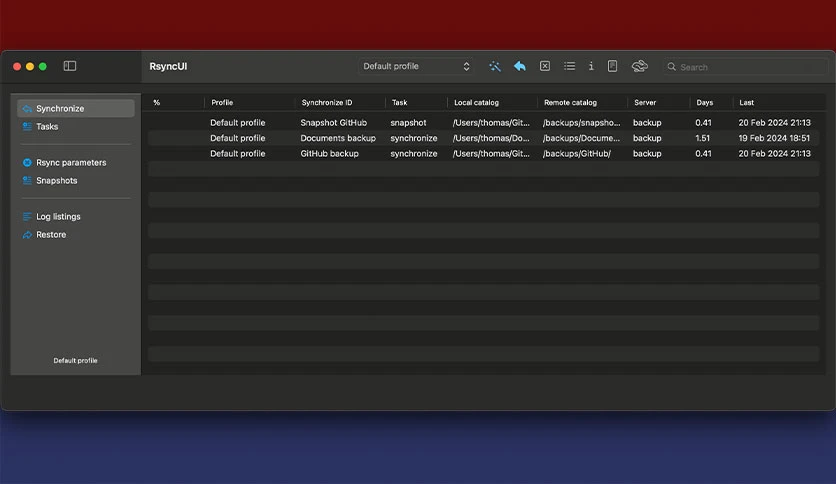Image resolution: width=836 pixels, height=484 pixels.
Task: Sort by the Days column header
Action: (x=704, y=102)
